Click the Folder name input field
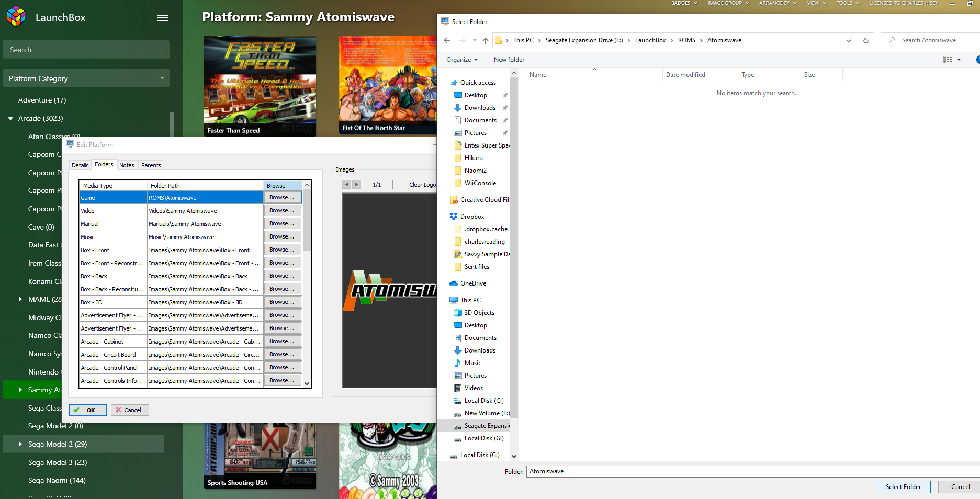980x499 pixels. tap(753, 471)
